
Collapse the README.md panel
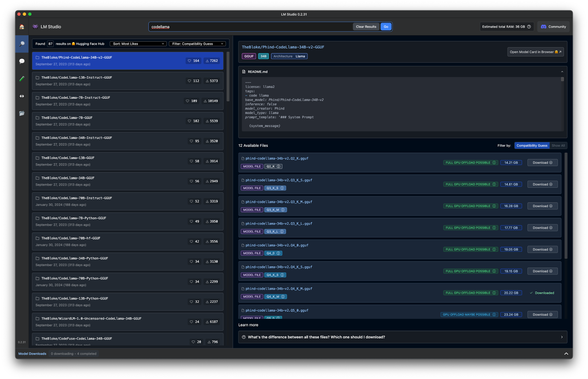coord(562,72)
